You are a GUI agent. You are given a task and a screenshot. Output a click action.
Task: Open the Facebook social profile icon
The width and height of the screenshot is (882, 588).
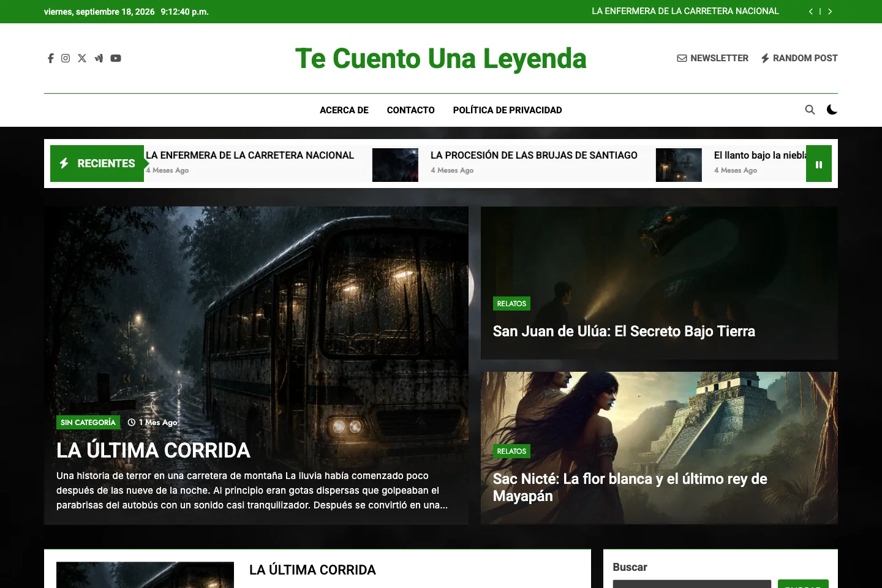[x=51, y=58]
